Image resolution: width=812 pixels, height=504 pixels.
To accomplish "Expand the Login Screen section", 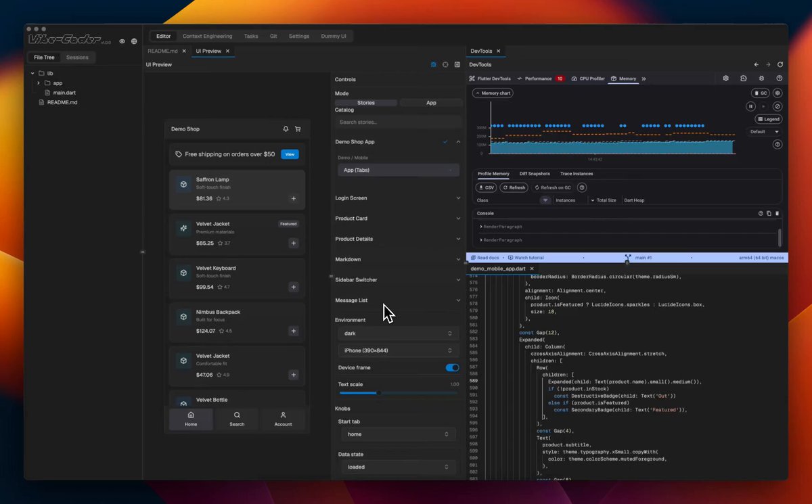I will pyautogui.click(x=398, y=198).
